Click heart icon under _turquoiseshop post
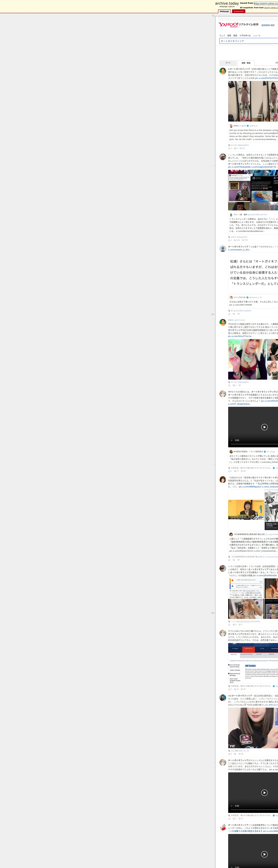The height and width of the screenshot is (868, 278). [x=238, y=560]
